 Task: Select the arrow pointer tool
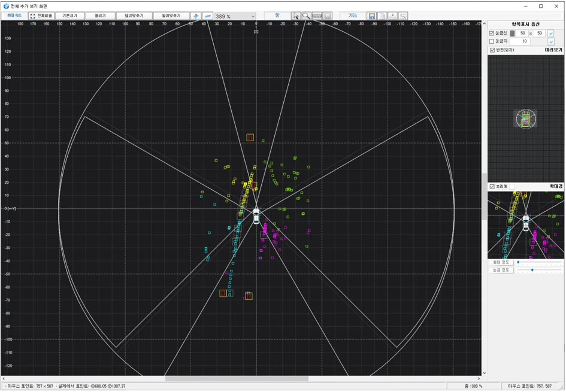295,16
